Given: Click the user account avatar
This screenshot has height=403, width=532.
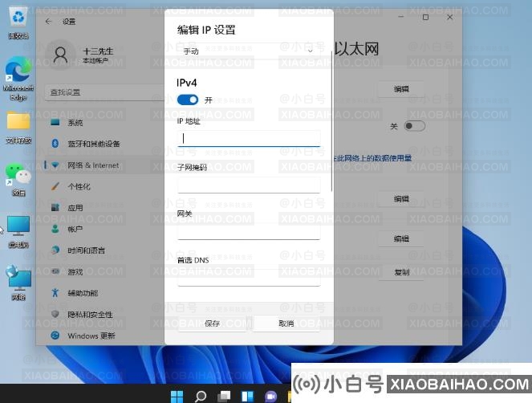Looking at the screenshot, I should point(60,55).
